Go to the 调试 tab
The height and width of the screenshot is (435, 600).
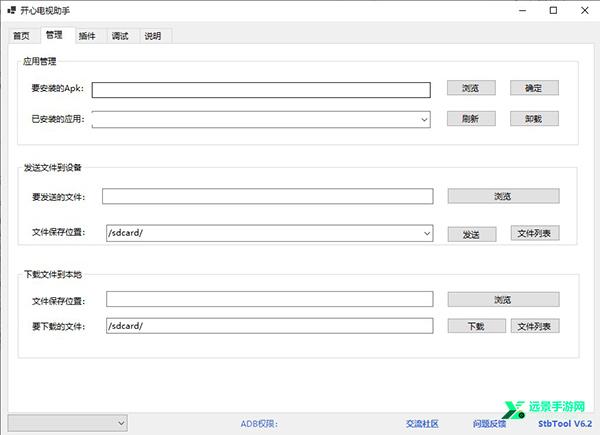120,36
